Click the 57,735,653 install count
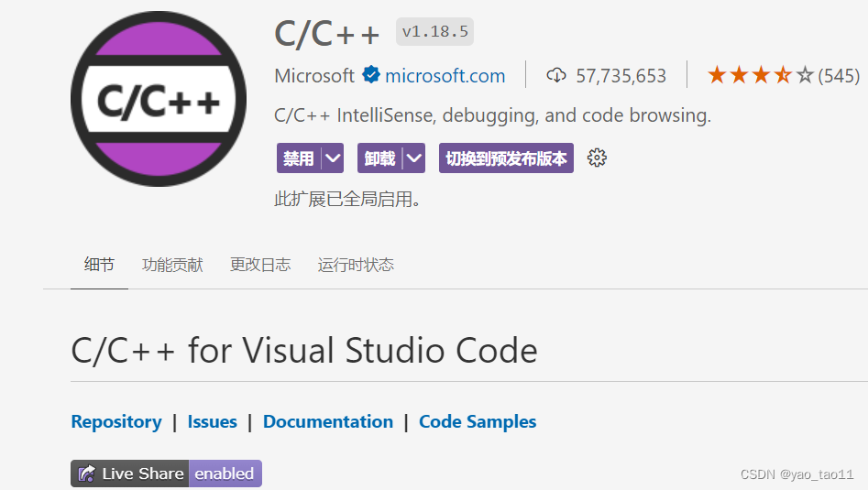The image size is (868, 490). coord(621,76)
